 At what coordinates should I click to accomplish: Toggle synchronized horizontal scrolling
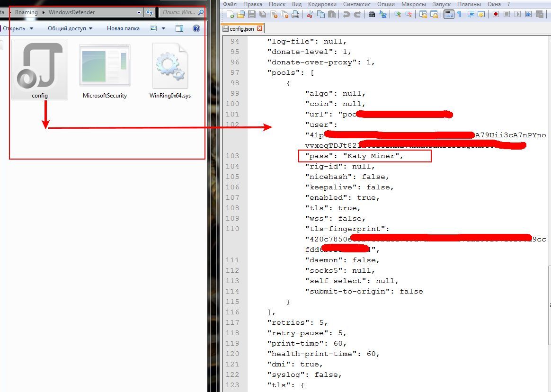[435, 14]
